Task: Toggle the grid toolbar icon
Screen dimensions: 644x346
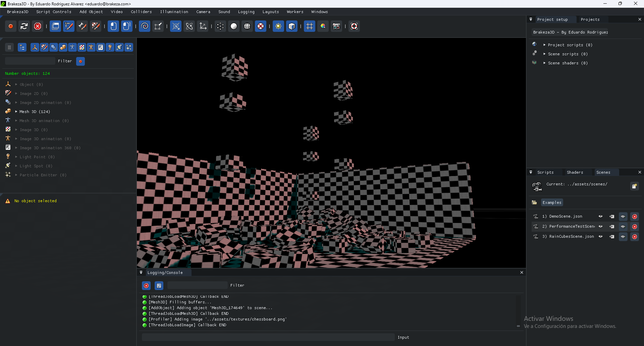Action: pyautogui.click(x=309, y=26)
